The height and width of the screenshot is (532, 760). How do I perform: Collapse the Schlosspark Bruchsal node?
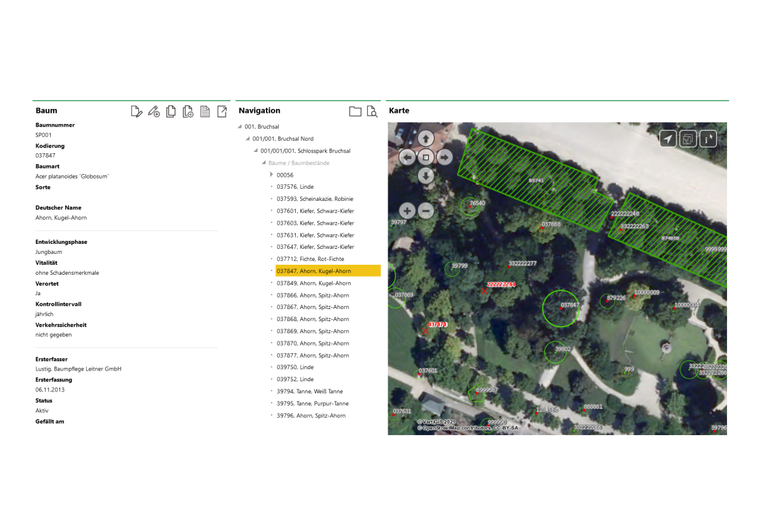coord(256,151)
